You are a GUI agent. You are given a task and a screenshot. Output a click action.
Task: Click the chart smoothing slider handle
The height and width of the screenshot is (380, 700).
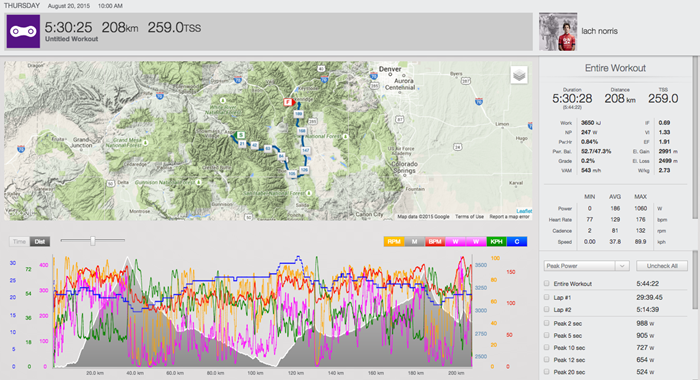pyautogui.click(x=93, y=241)
